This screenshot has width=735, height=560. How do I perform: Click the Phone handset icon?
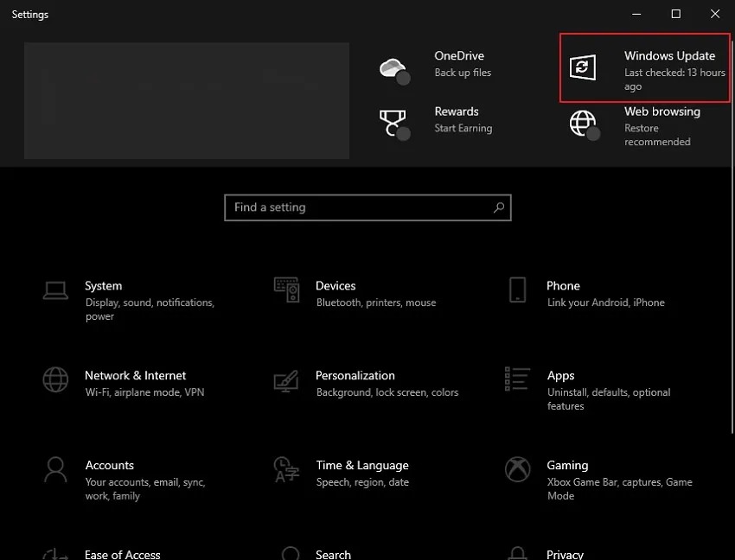517,290
